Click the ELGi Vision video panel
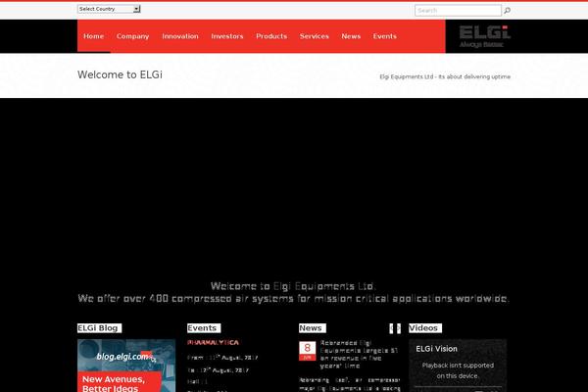This screenshot has height=392, width=588. tap(458, 366)
